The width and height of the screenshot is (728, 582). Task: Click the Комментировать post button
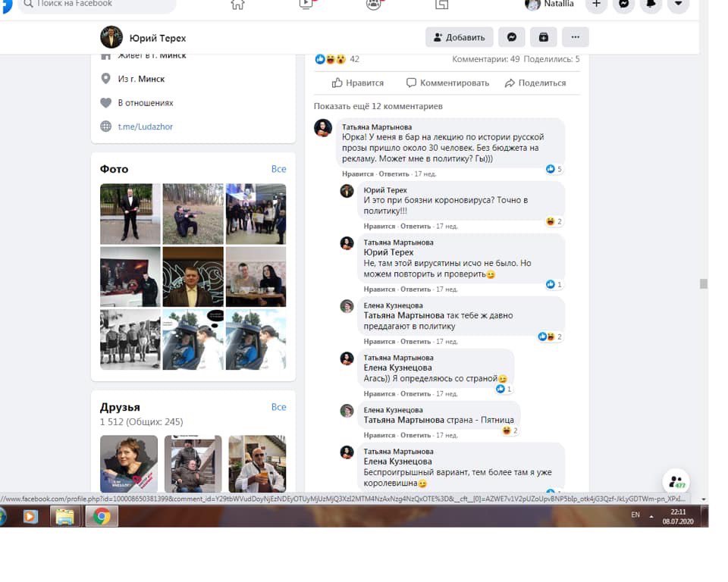click(447, 83)
